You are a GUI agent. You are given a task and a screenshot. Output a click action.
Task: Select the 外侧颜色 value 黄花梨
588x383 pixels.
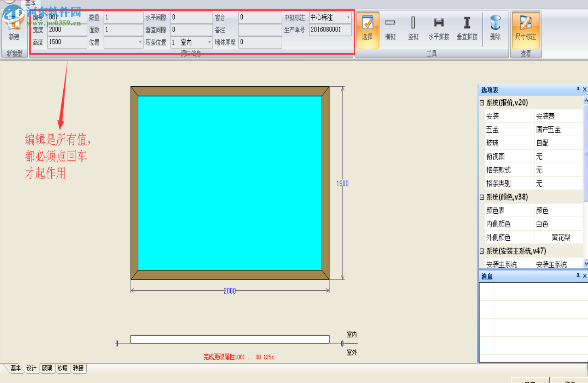pyautogui.click(x=559, y=237)
